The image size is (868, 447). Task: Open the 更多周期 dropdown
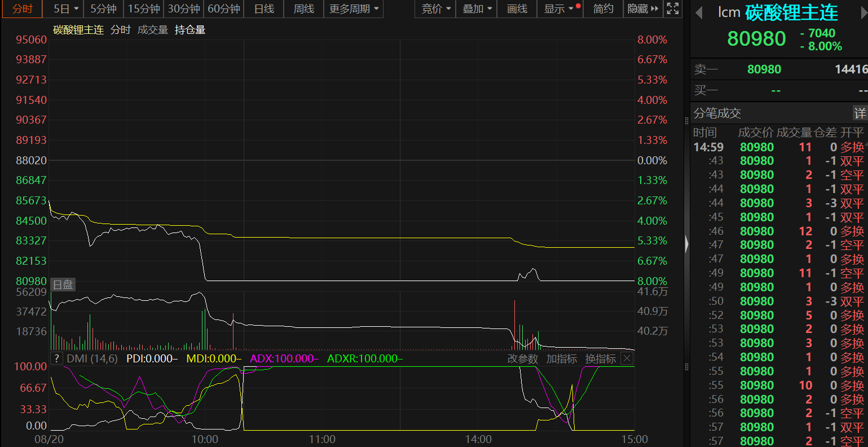354,8
